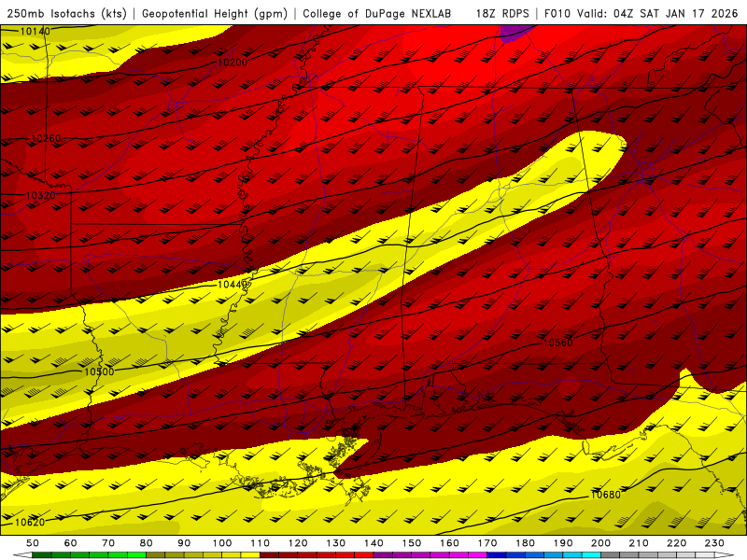Click the 'Geopotential Height (gpm)' title text
This screenshot has height=560, width=747.
(215, 14)
